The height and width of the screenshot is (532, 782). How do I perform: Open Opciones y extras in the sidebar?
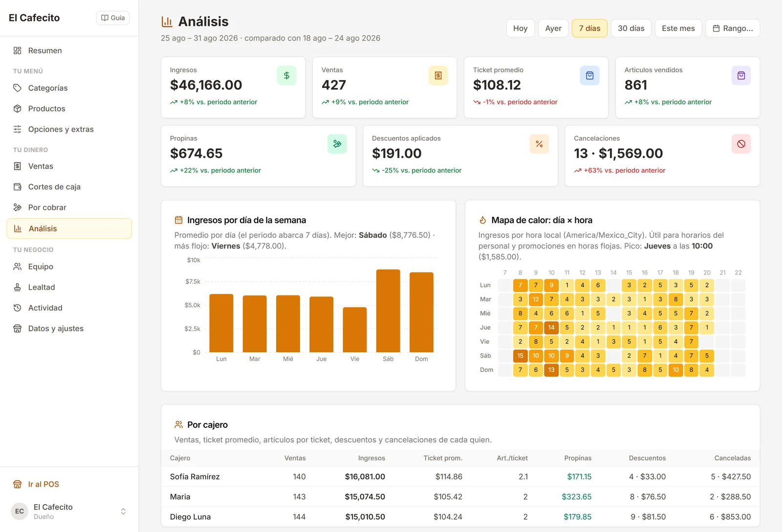69,129
